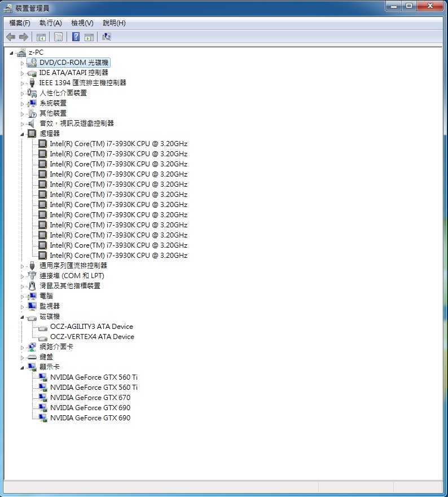Viewport: 448px width, 497px height.
Task: Click the blue Help question-mark icon
Action: [76, 37]
